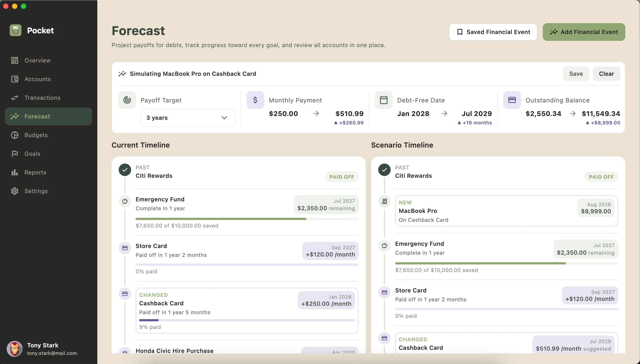Click the card icon for Scenario Timeline Store Card
640x364 pixels.
click(384, 292)
